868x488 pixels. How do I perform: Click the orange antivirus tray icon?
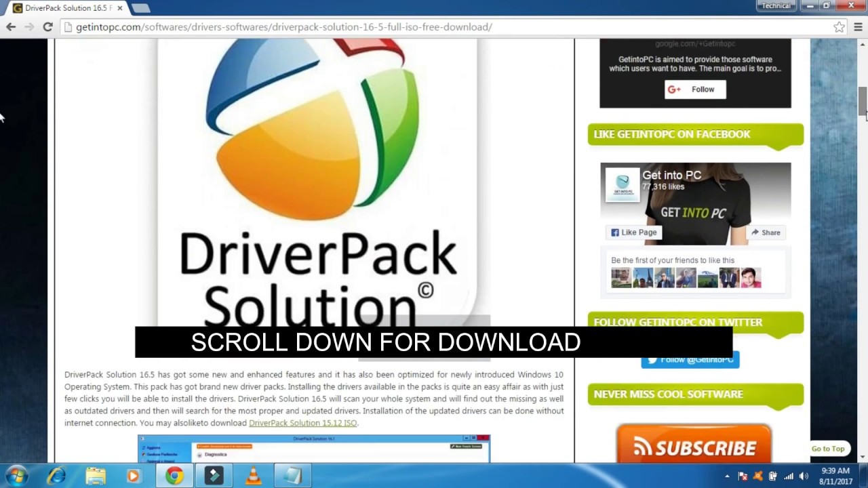tap(757, 476)
